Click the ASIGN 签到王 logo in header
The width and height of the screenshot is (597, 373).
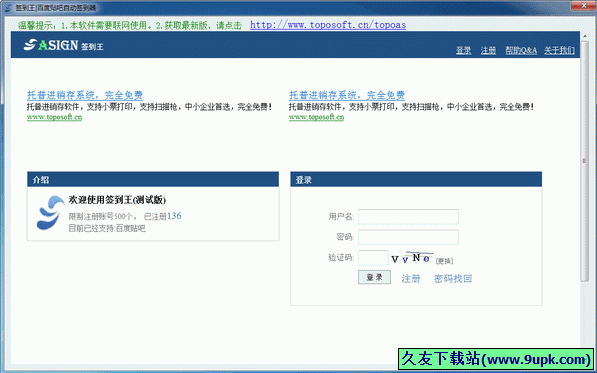pyautogui.click(x=64, y=45)
